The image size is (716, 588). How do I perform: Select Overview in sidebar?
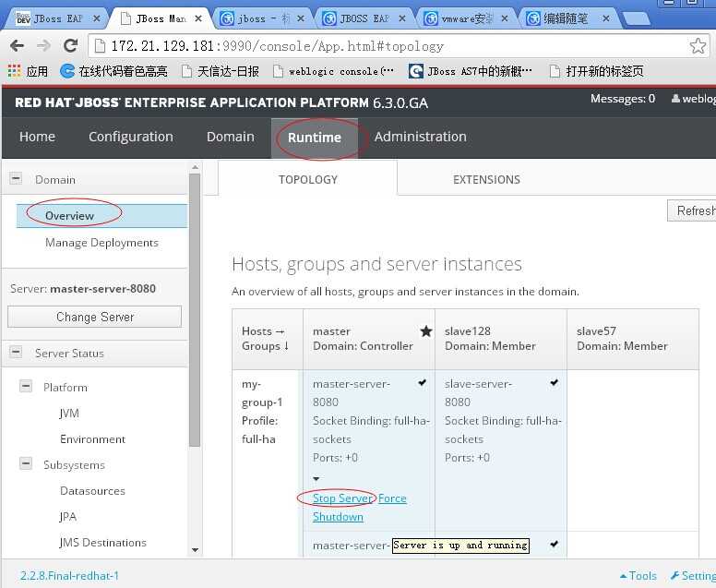coord(101,216)
